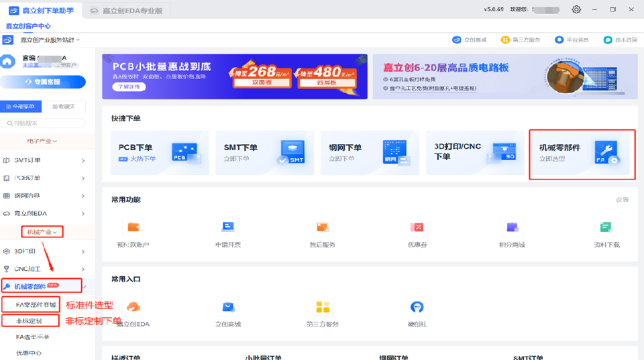Open 立创商城 icon in top bar
644x360 pixels.
pos(456,40)
